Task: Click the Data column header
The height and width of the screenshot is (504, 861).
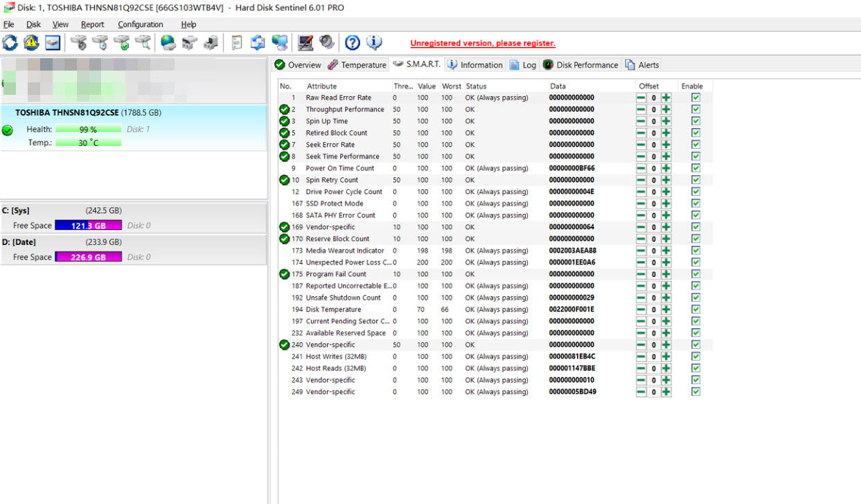Action: pos(592,86)
